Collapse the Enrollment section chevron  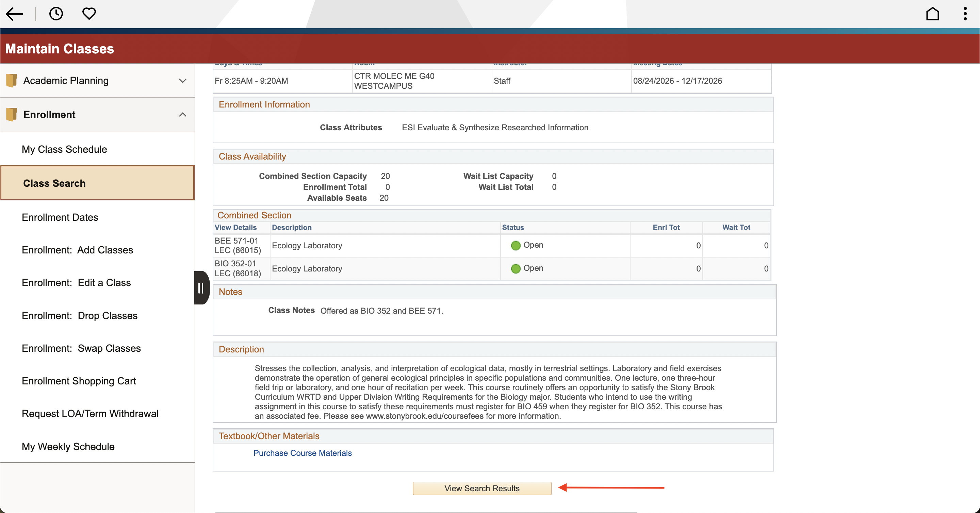183,114
